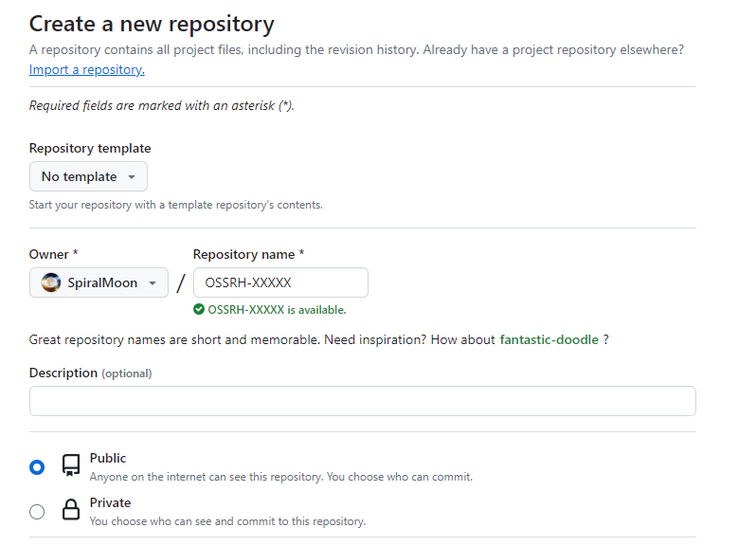
Task: Open the No template dropdown
Action: tap(88, 176)
